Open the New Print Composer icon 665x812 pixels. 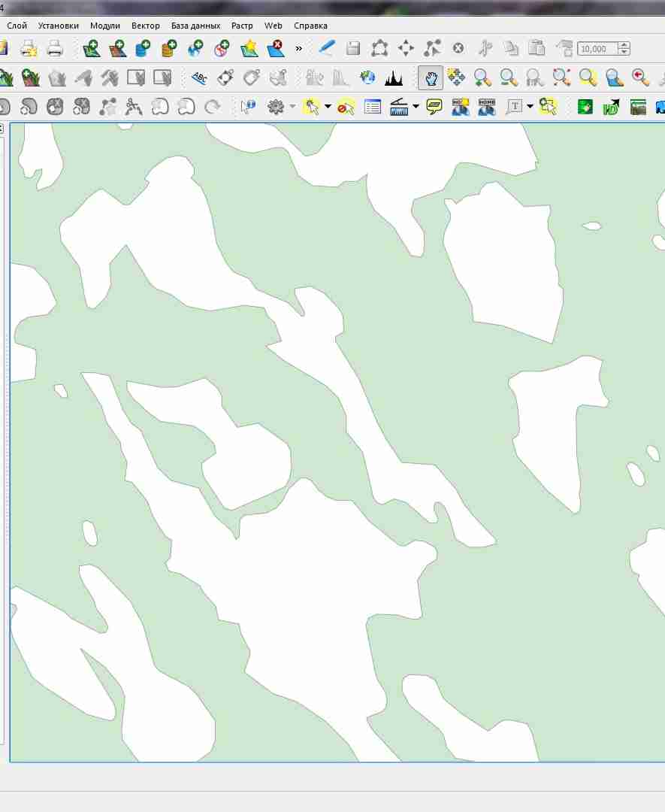[x=29, y=49]
